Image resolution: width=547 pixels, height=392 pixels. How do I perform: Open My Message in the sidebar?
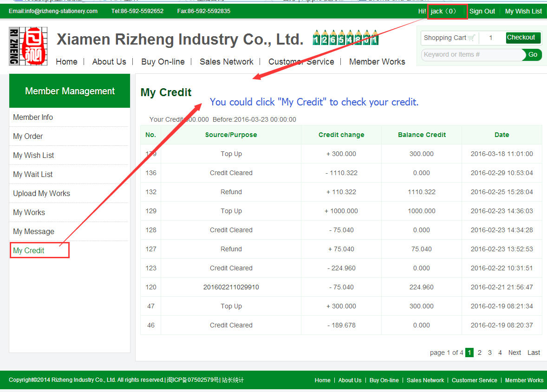click(33, 231)
